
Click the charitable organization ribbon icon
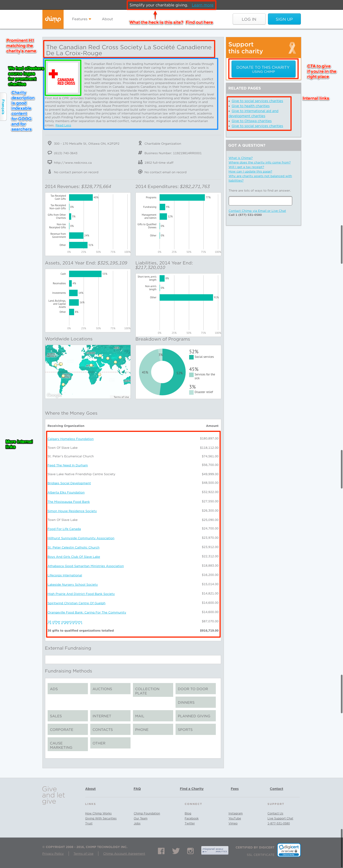(140, 143)
